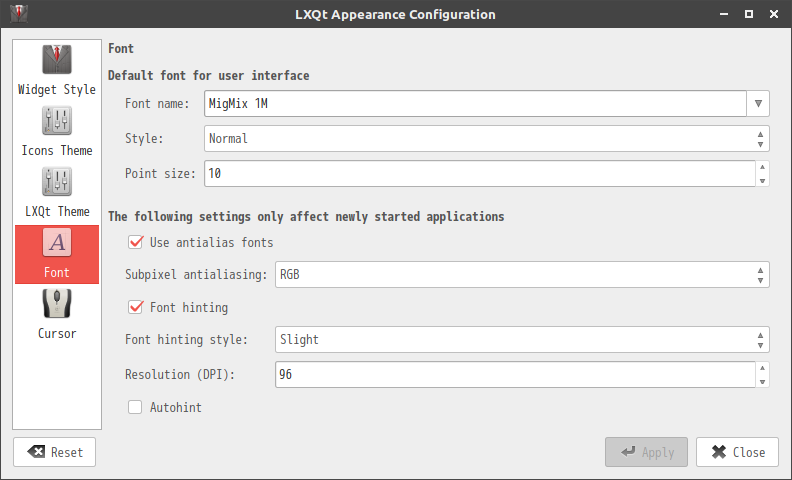Click the Apply button

pos(647,452)
